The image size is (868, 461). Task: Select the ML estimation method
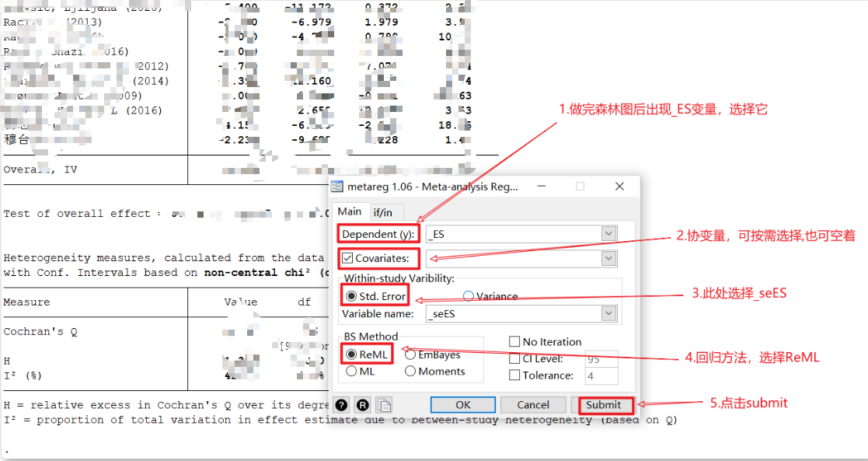[350, 371]
